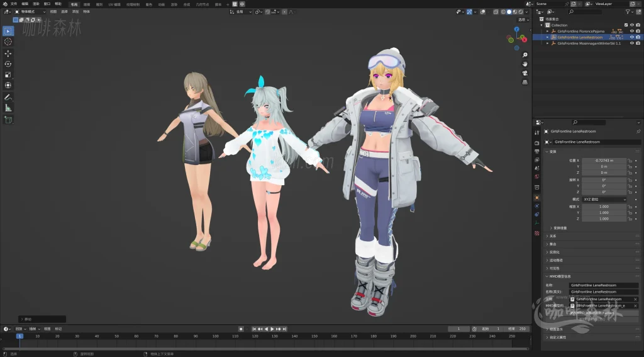Image resolution: width=644 pixels, height=357 pixels.
Task: Disable render for GirlsFrontline LeneRestroom camera icon
Action: click(638, 37)
